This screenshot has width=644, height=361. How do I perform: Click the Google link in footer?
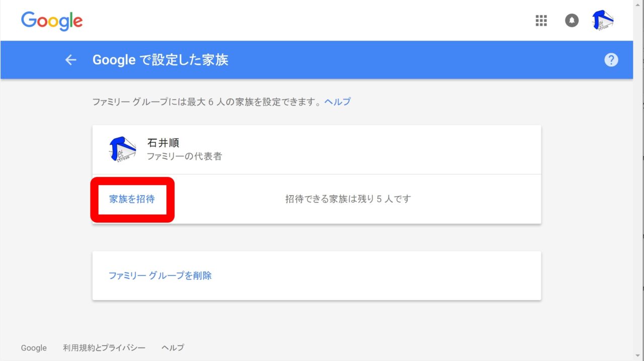(x=34, y=348)
